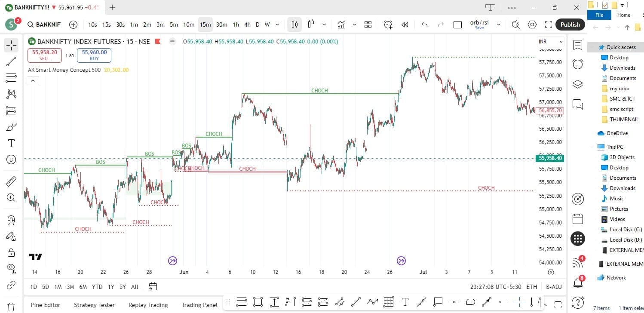Viewport: 644px width, 313px height.
Task: Select the candlestick bar style icon
Action: point(294,25)
